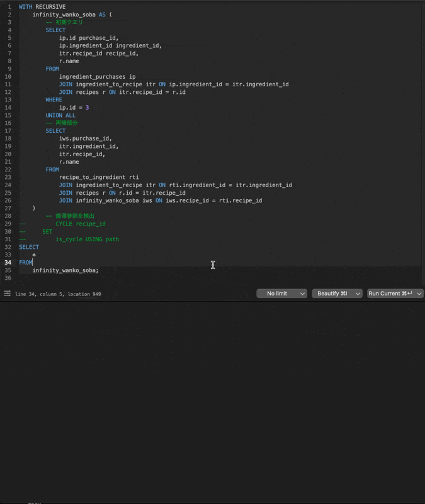Click line number 1 in gutter
This screenshot has height=504, width=425.
pos(9,7)
